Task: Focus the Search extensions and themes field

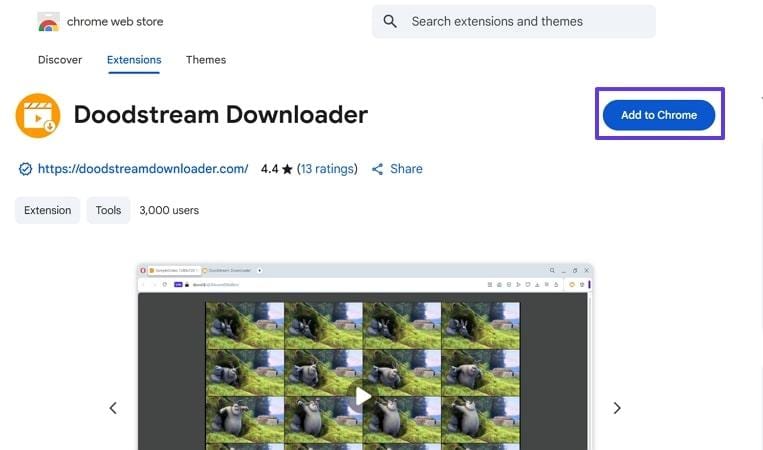Action: tap(514, 21)
